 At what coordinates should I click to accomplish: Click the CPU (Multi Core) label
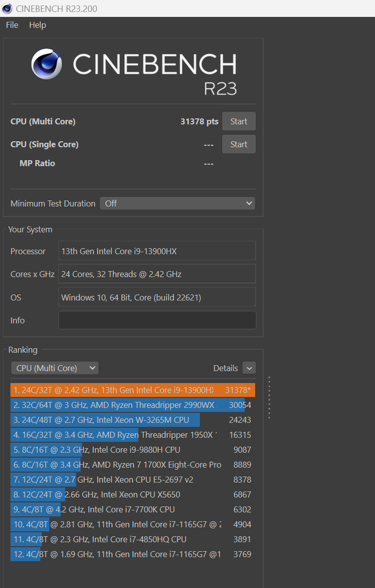pyautogui.click(x=43, y=121)
